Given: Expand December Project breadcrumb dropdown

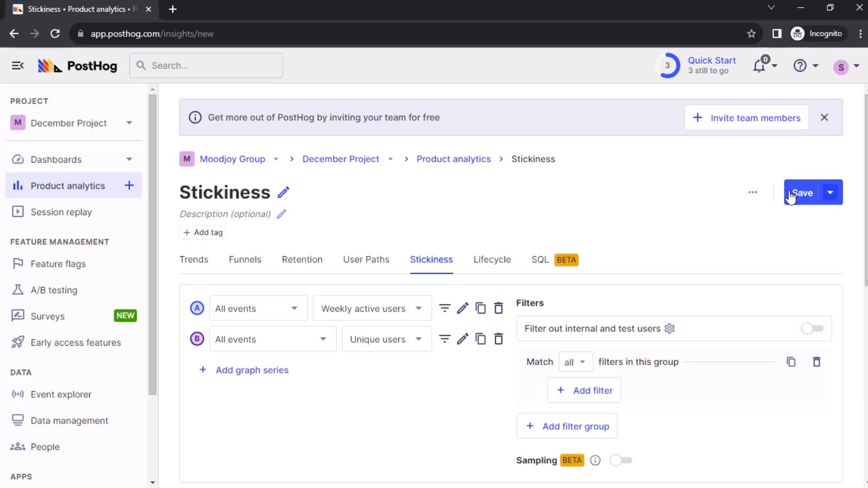Looking at the screenshot, I should 391,159.
